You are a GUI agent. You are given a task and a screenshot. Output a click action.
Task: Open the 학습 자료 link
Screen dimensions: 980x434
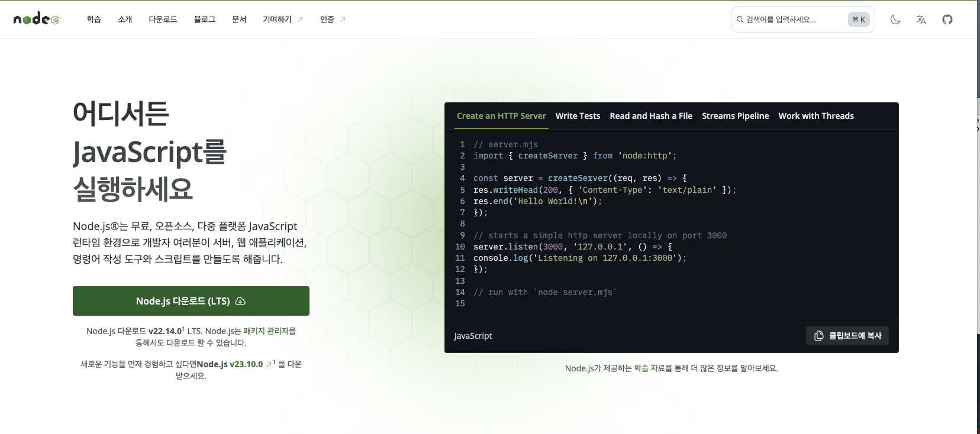pyautogui.click(x=649, y=368)
